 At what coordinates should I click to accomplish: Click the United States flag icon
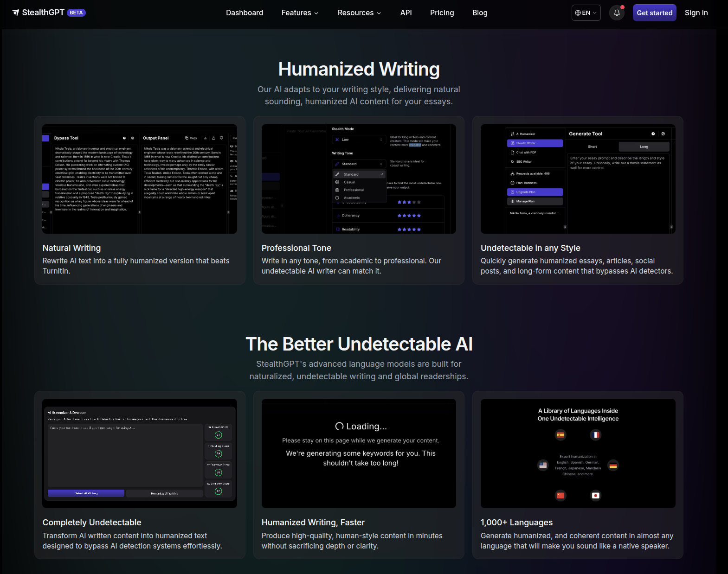tap(543, 465)
